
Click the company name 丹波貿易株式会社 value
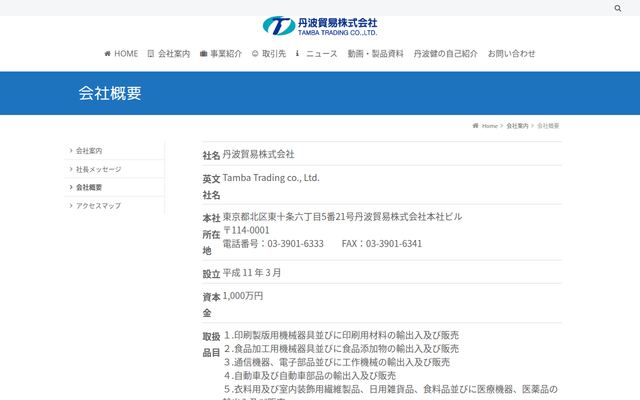pos(258,154)
